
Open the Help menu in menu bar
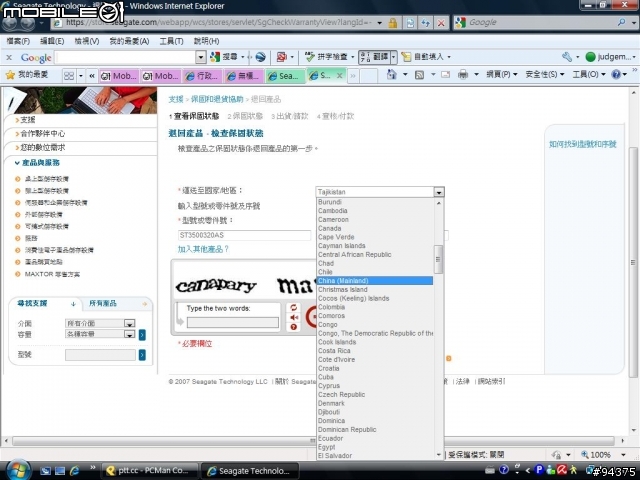click(206, 41)
